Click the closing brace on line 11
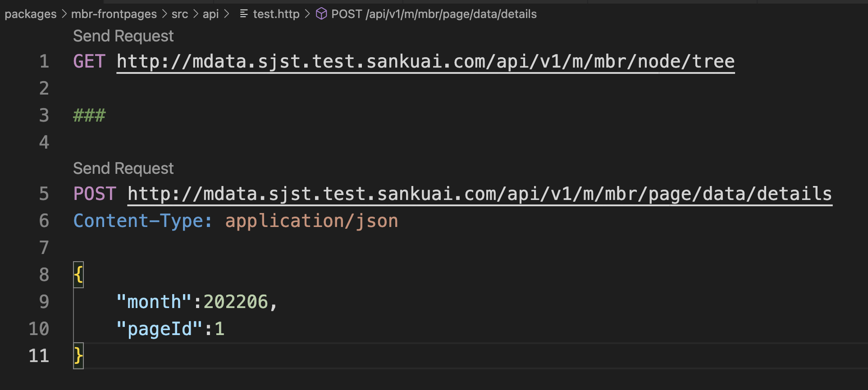This screenshot has width=868, height=390. tap(78, 356)
